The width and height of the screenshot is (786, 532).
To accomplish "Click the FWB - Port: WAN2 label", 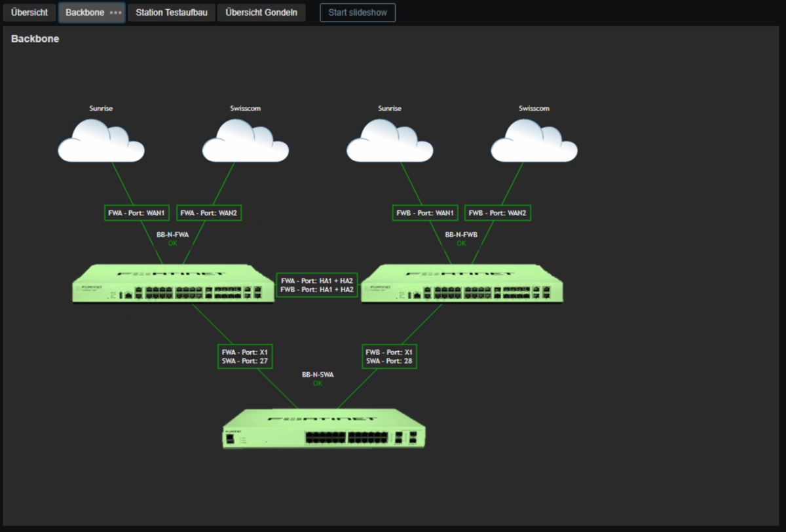I will [x=498, y=213].
